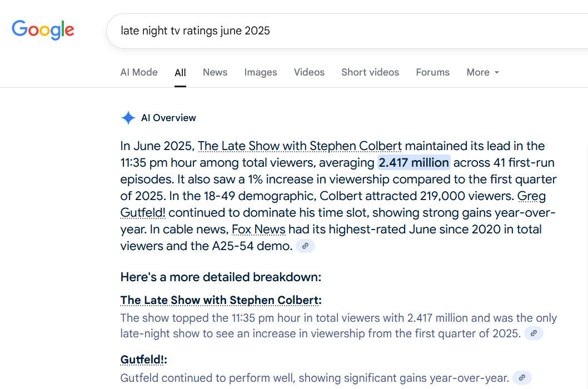The height and width of the screenshot is (389, 588).
Task: Click the AI Overview sparkle icon
Action: (x=128, y=118)
